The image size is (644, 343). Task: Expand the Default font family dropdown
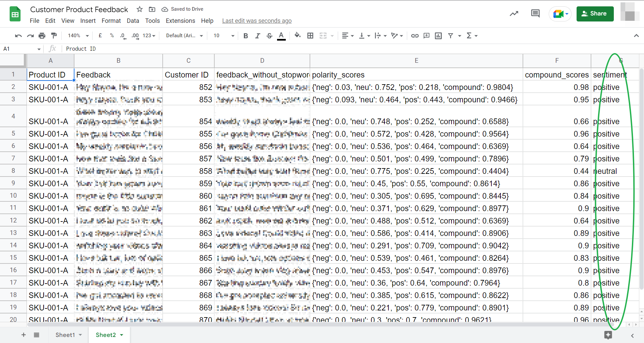point(184,36)
